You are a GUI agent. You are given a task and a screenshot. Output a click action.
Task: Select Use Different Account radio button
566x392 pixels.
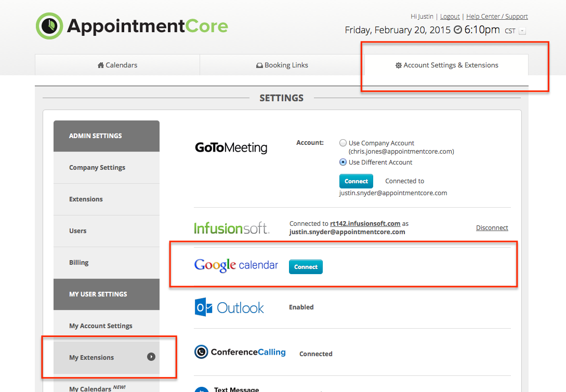(x=343, y=163)
